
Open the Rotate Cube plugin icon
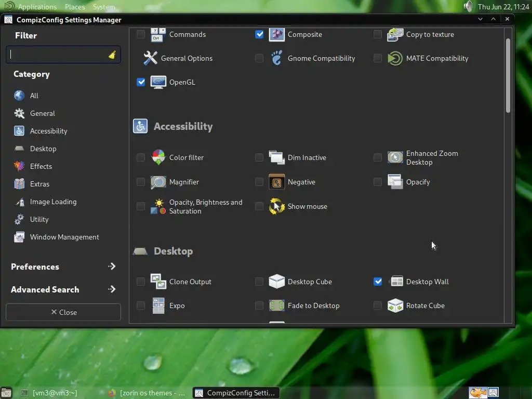coord(395,305)
